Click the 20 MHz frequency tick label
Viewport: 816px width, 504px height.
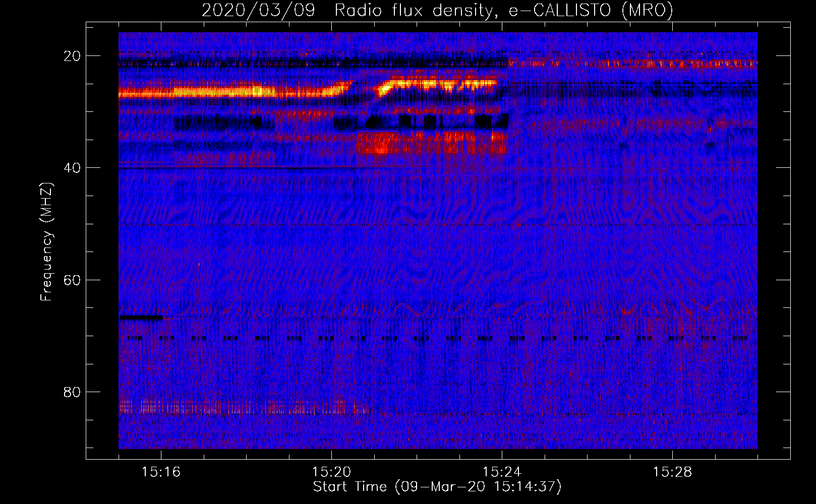pyautogui.click(x=72, y=56)
